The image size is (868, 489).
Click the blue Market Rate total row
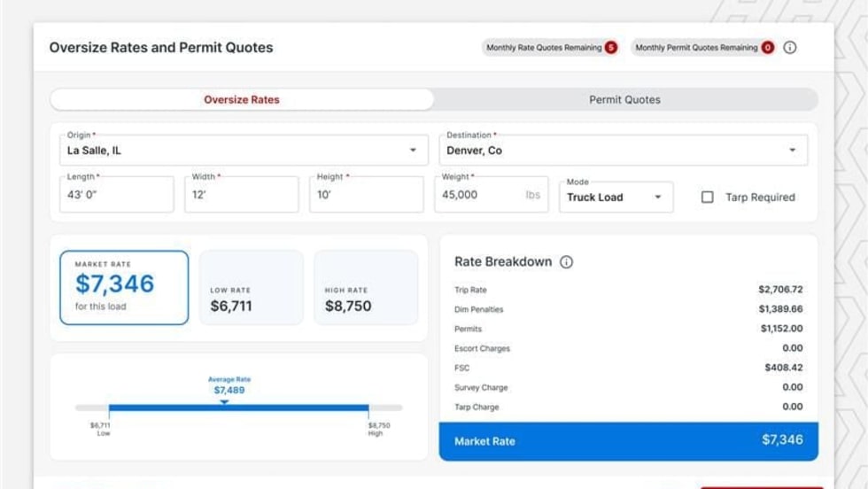(x=628, y=441)
